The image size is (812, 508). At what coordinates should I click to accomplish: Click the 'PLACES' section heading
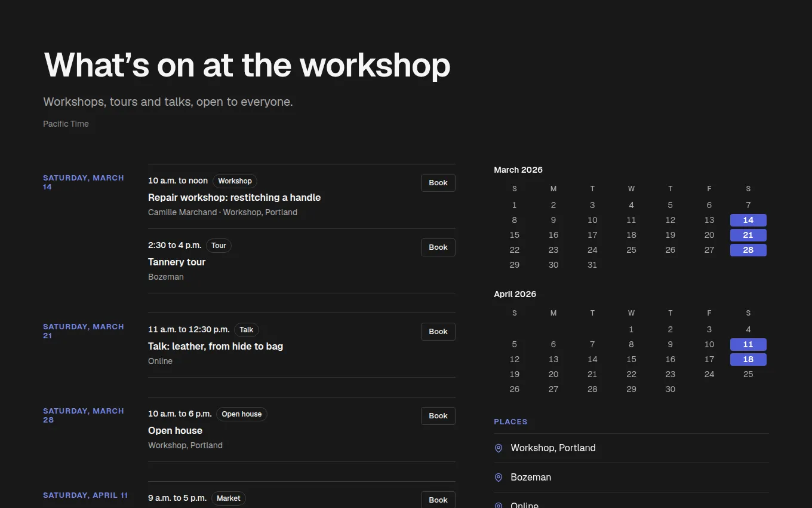click(510, 422)
